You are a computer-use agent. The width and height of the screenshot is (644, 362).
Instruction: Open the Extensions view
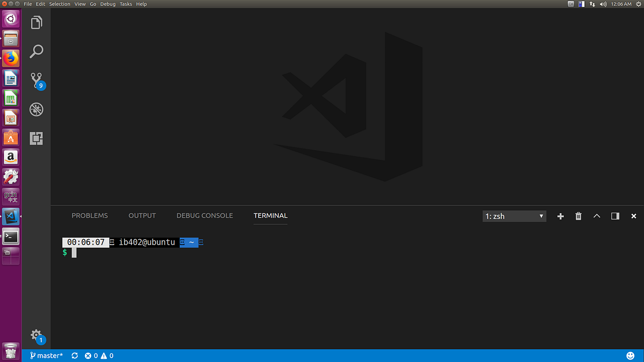36,138
